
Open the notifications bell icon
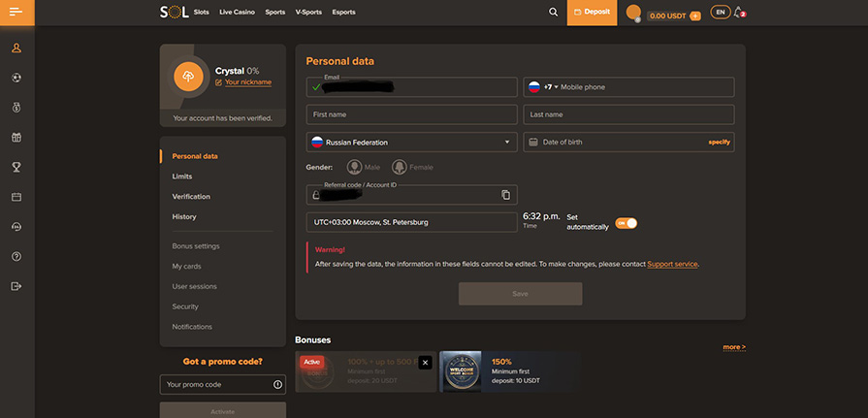click(740, 13)
